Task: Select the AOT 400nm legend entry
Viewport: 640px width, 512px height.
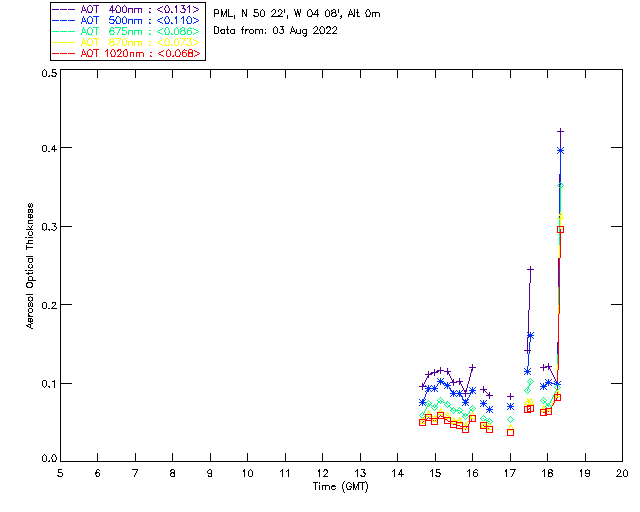Action: point(127,9)
